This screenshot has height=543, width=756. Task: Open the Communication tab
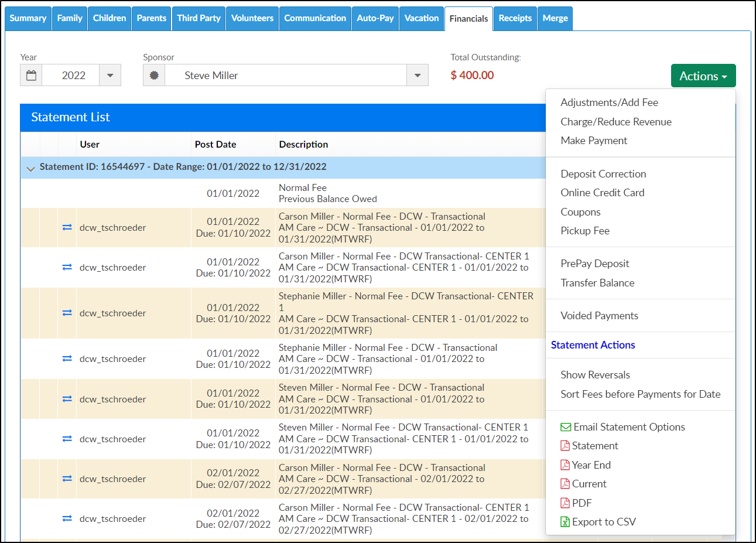[x=315, y=18]
